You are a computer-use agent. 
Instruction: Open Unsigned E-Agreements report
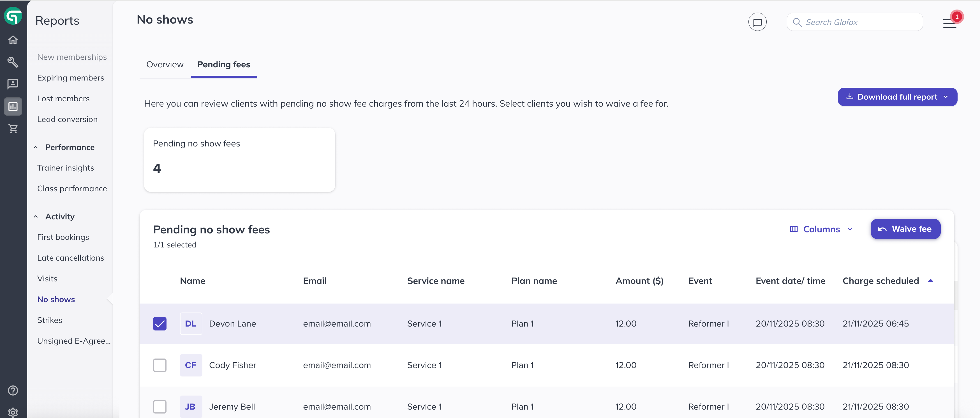[74, 341]
